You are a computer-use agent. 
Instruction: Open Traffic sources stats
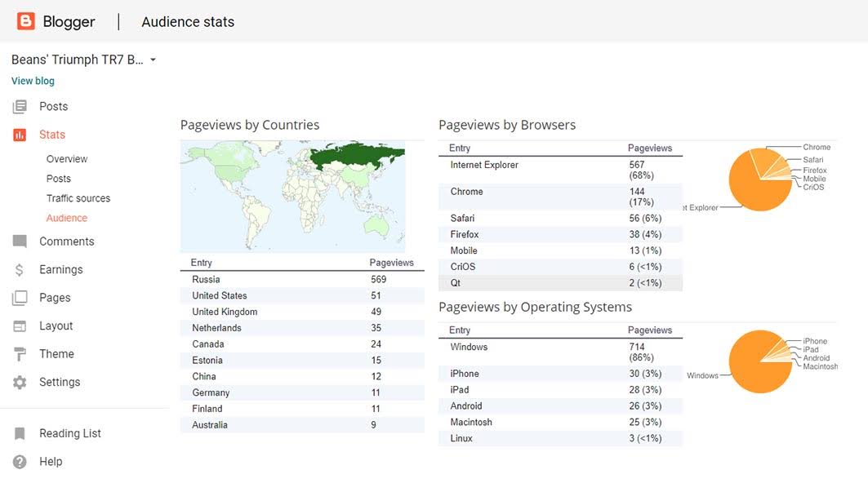point(78,198)
